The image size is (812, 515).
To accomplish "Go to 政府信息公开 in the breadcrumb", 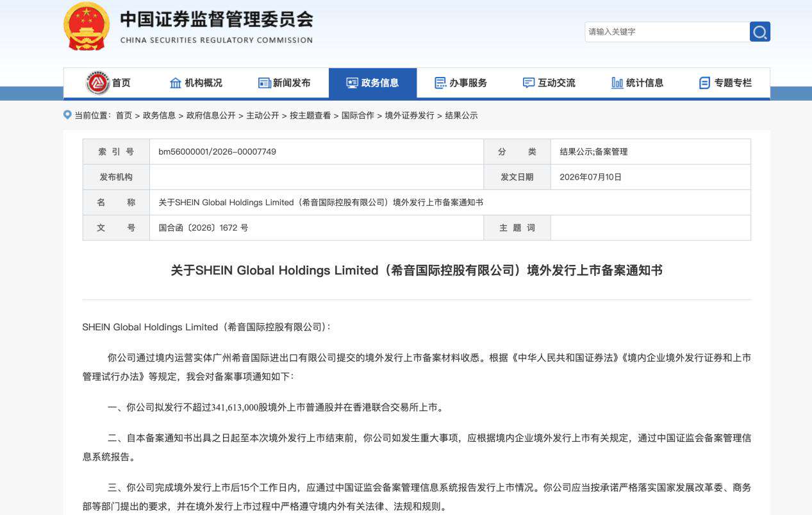I will tap(211, 115).
